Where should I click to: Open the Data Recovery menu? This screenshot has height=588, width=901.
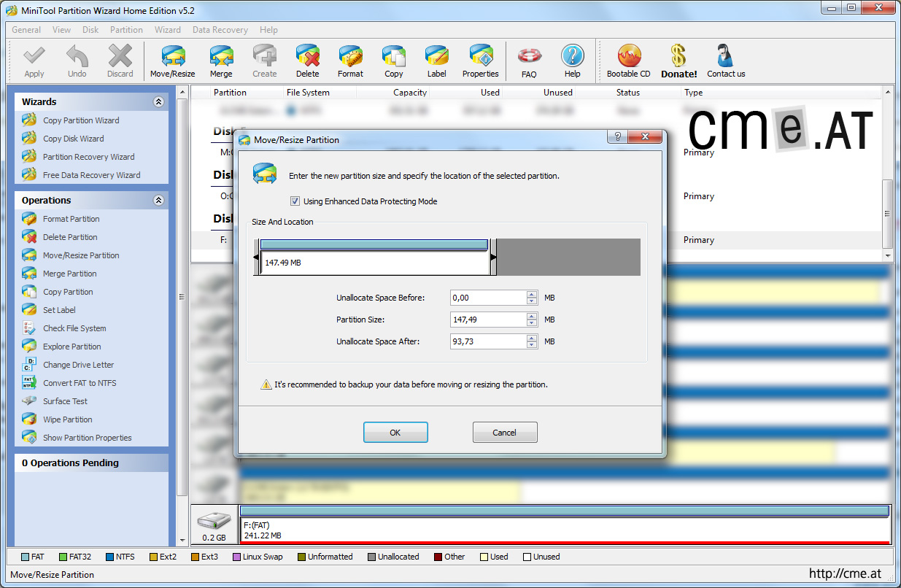tap(220, 30)
